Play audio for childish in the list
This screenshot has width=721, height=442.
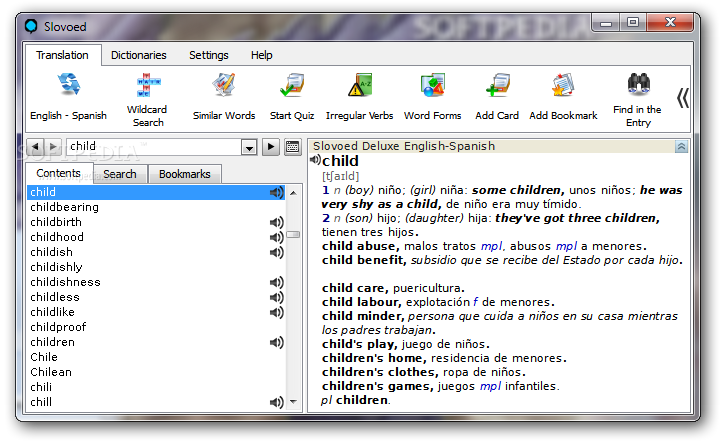[x=276, y=253]
